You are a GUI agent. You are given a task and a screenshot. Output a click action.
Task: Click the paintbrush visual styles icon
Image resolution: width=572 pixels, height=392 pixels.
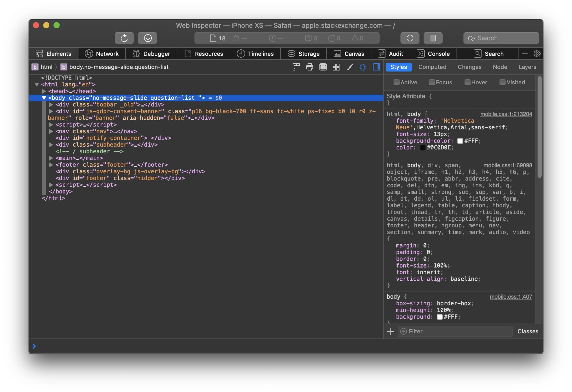click(x=350, y=67)
